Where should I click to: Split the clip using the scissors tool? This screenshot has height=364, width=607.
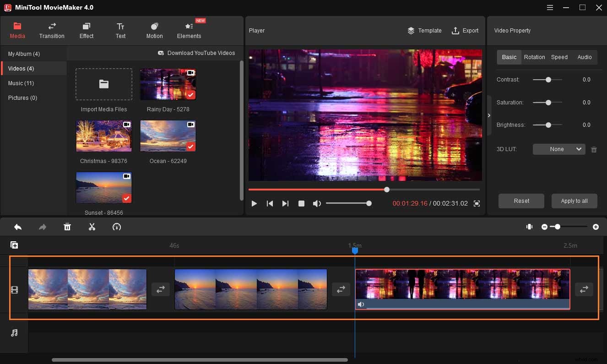[x=92, y=227]
